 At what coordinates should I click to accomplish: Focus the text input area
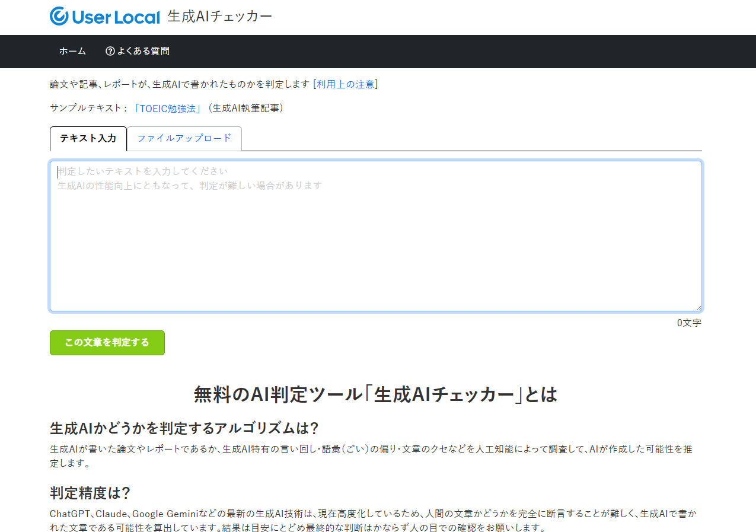coord(376,236)
